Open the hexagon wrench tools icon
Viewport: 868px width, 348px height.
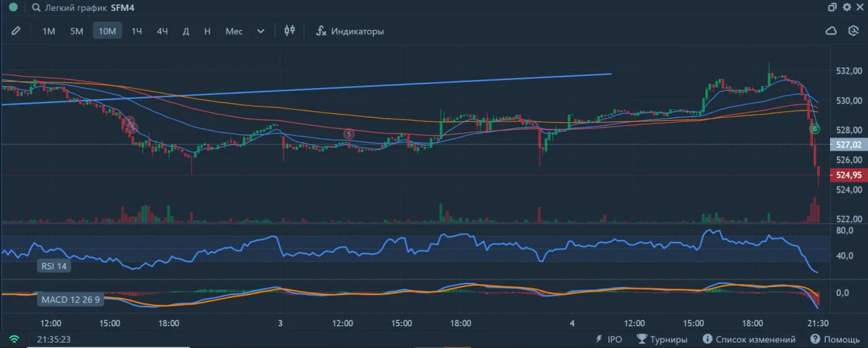pos(854,31)
